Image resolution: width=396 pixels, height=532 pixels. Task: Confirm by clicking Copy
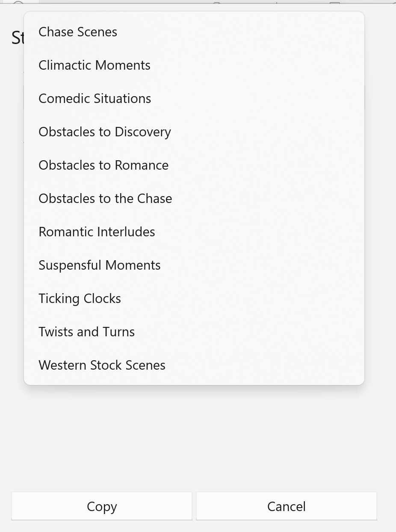click(x=102, y=506)
